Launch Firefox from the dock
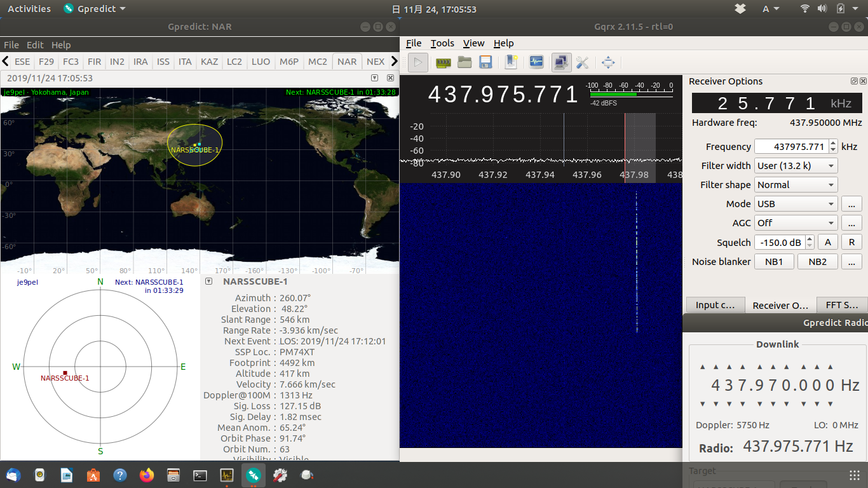This screenshot has height=488, width=868. coord(147,475)
